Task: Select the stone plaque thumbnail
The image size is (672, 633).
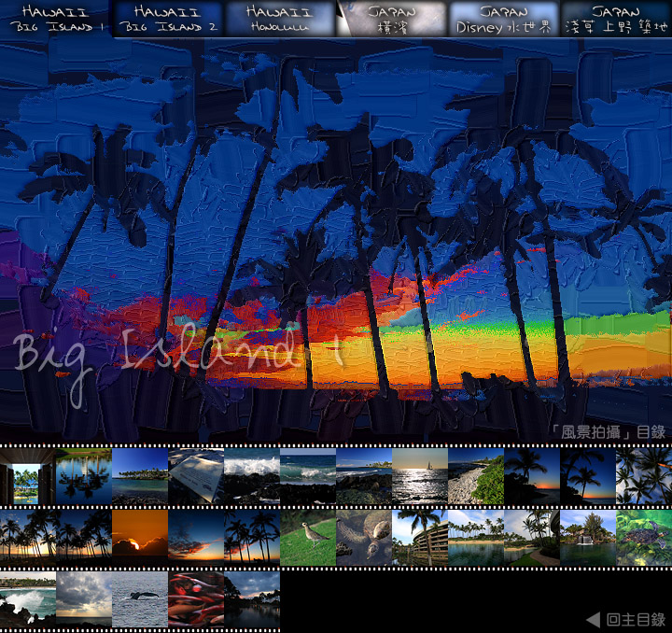Action: 196,476
